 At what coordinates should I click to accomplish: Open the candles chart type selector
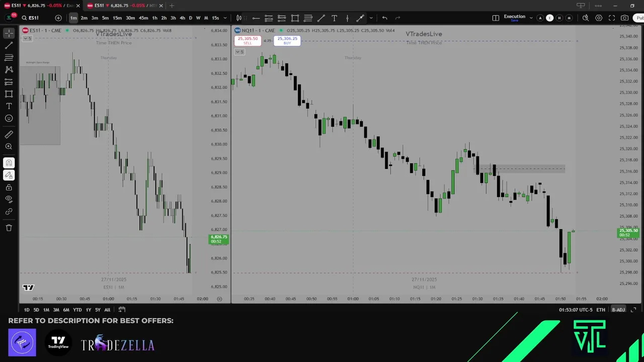[x=239, y=18]
